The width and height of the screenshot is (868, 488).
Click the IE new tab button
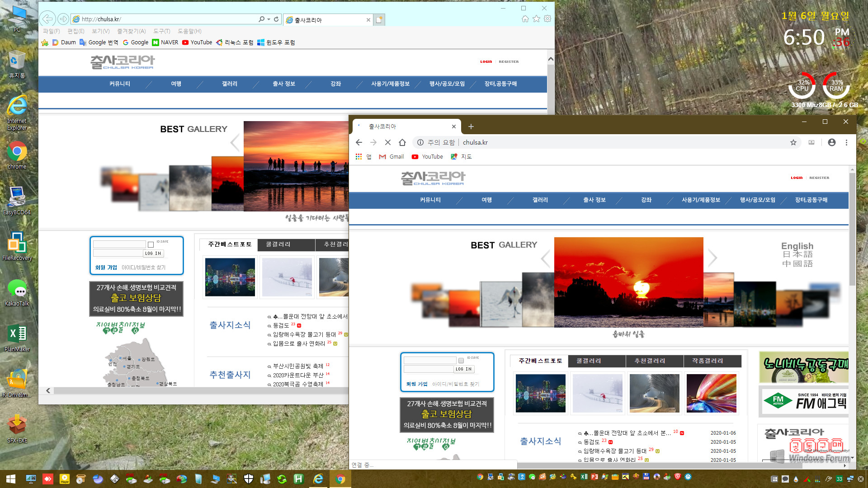point(379,19)
